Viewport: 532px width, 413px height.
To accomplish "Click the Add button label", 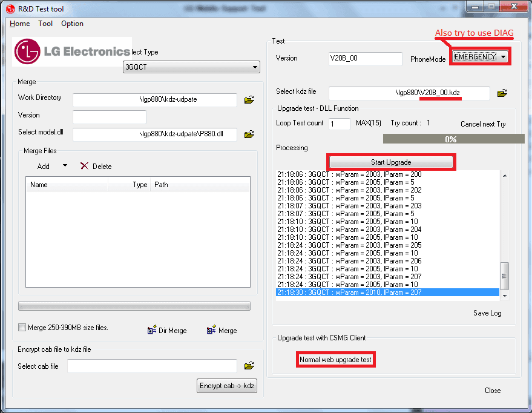I will point(43,167).
